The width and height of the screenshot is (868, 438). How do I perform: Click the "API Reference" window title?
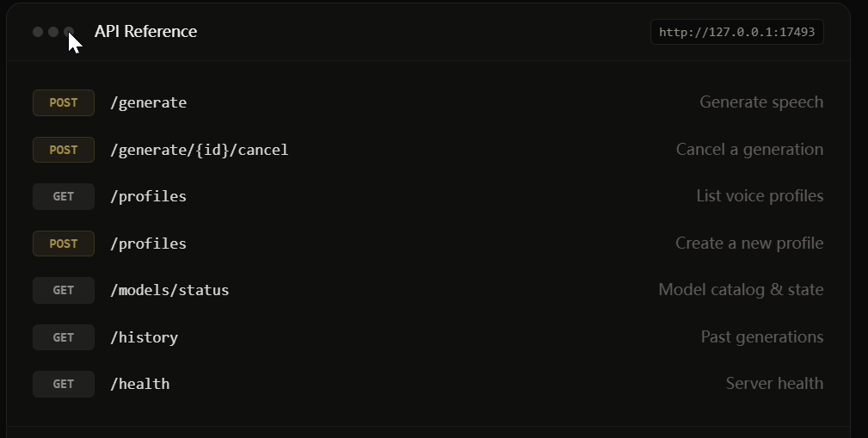[x=145, y=32]
